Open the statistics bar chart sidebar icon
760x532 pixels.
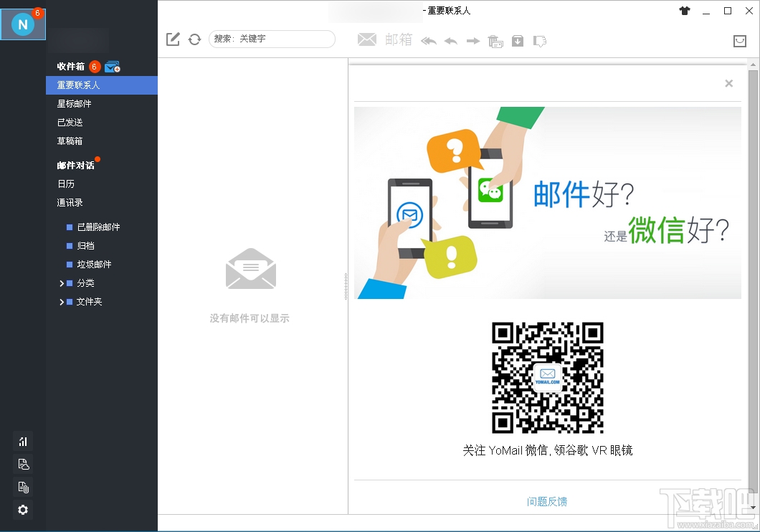(23, 442)
